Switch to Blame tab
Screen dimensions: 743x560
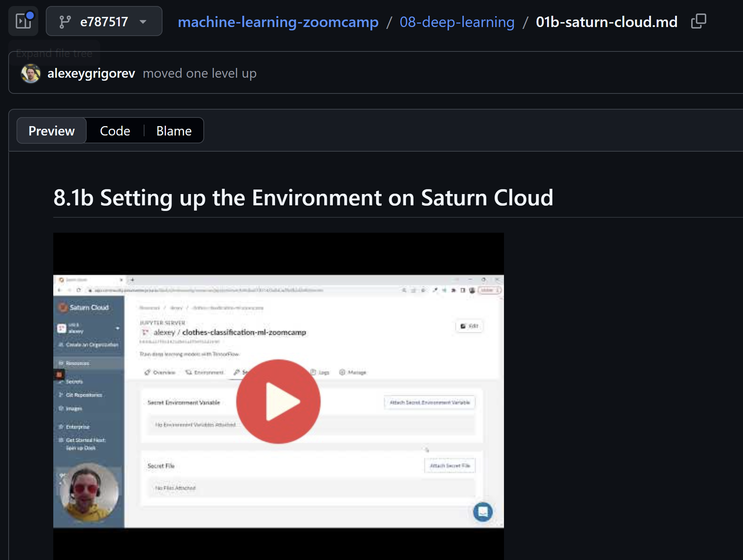coord(174,131)
